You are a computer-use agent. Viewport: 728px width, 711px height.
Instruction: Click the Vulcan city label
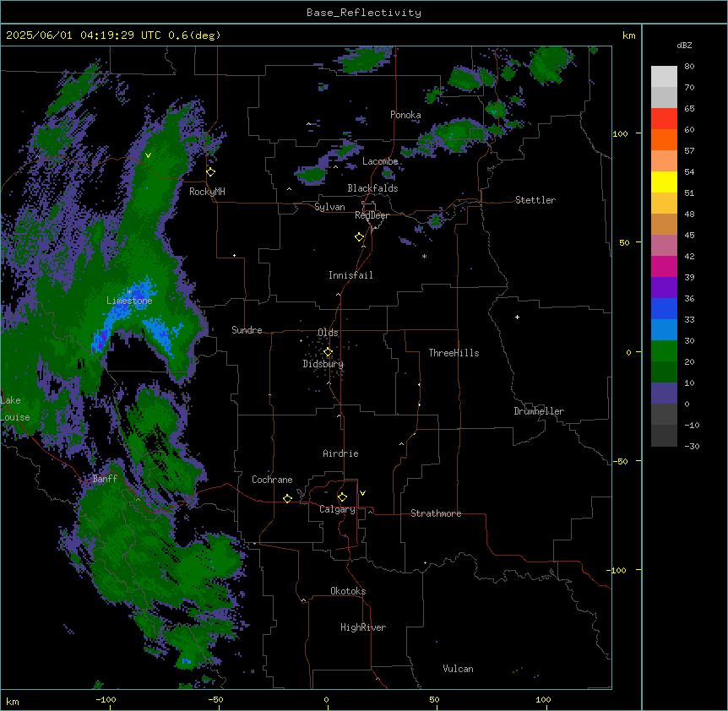[x=458, y=669]
